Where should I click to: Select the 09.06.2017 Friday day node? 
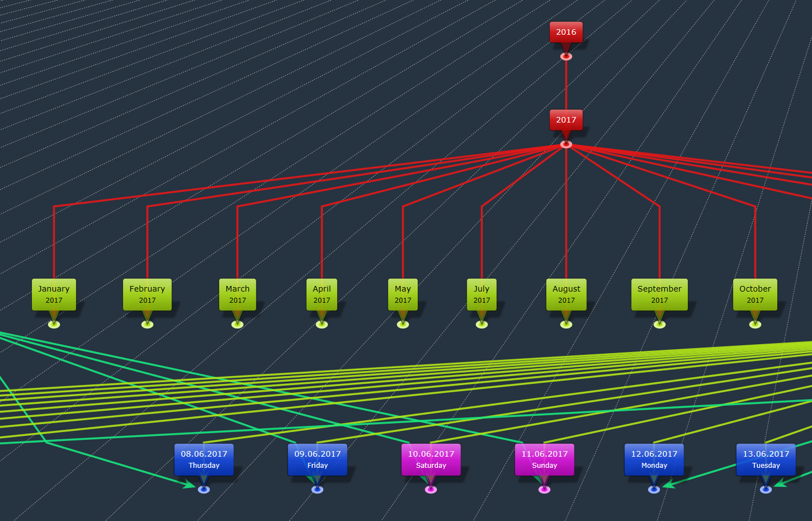click(x=318, y=459)
